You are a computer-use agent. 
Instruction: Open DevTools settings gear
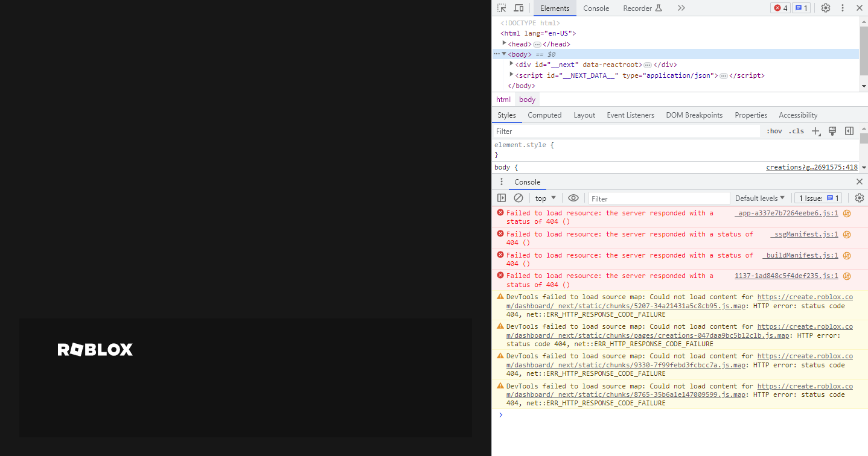(825, 8)
